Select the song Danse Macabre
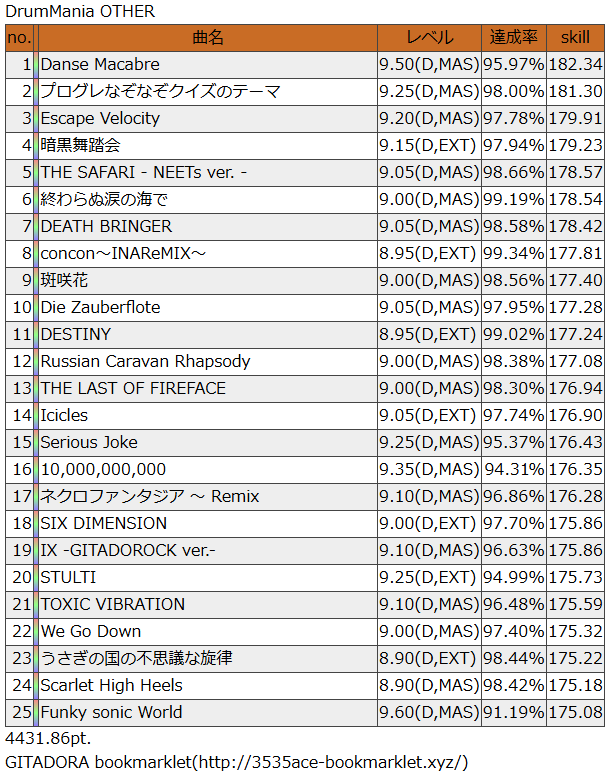Screen dimensions: 607x772 tap(100, 64)
